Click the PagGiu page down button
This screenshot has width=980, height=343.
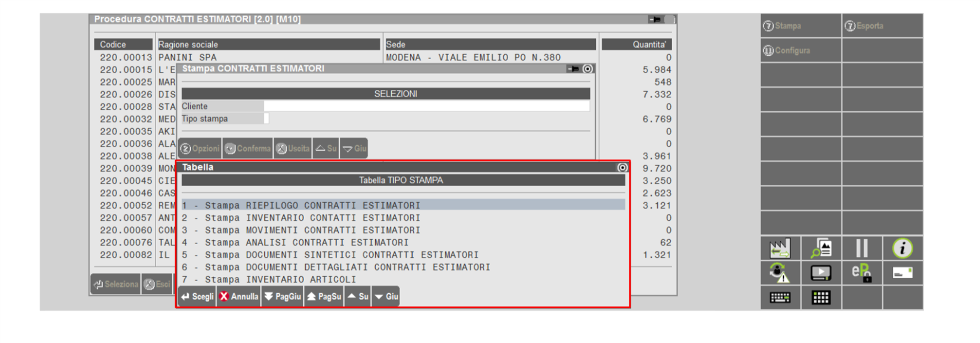click(x=283, y=297)
